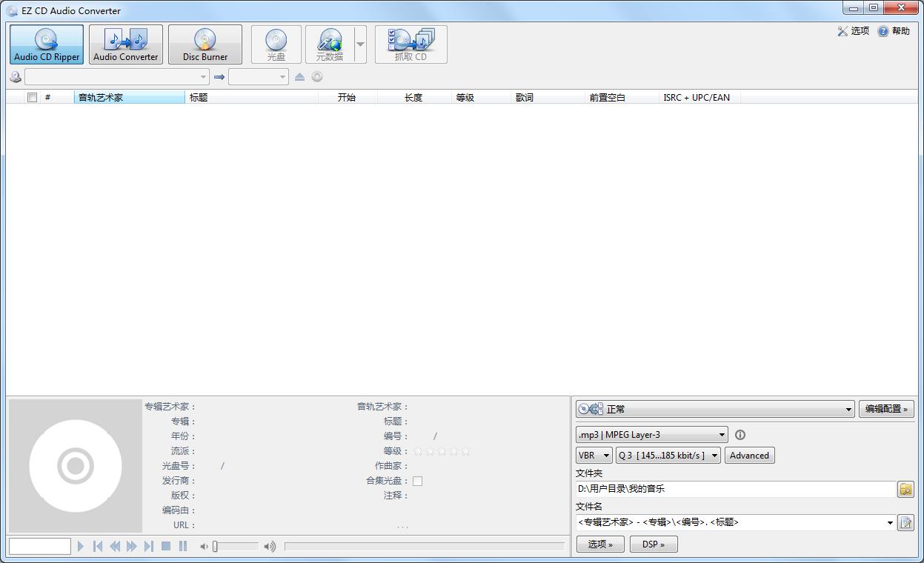Screen dimensions: 924x563
Task: Enable the 合集光盘 compilation checkbox
Action: coord(417,481)
